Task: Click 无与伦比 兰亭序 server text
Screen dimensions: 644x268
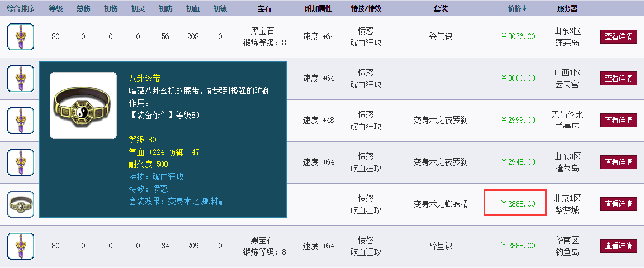Action: tap(567, 120)
